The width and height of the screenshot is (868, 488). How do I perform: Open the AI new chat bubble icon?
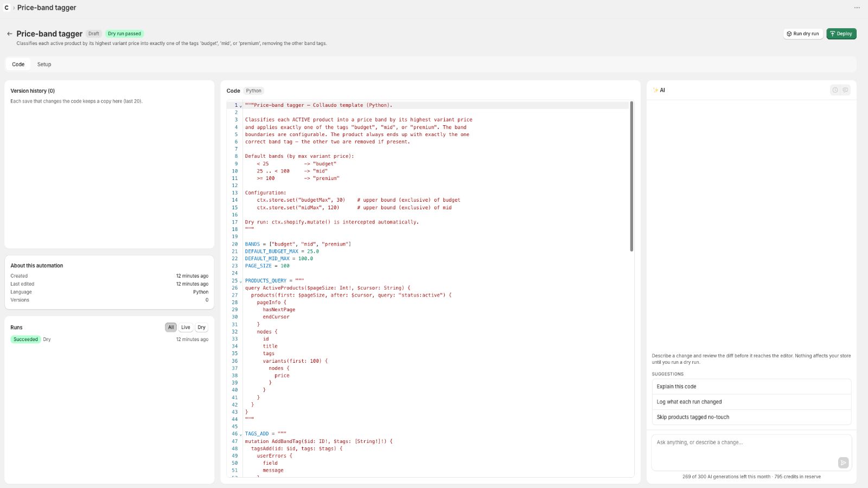click(x=845, y=90)
